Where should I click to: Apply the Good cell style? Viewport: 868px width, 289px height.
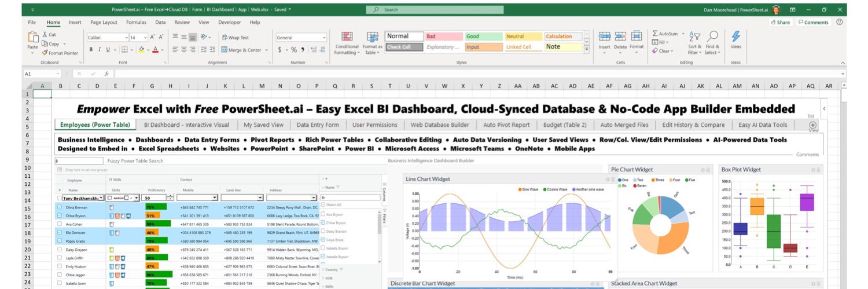click(x=483, y=36)
